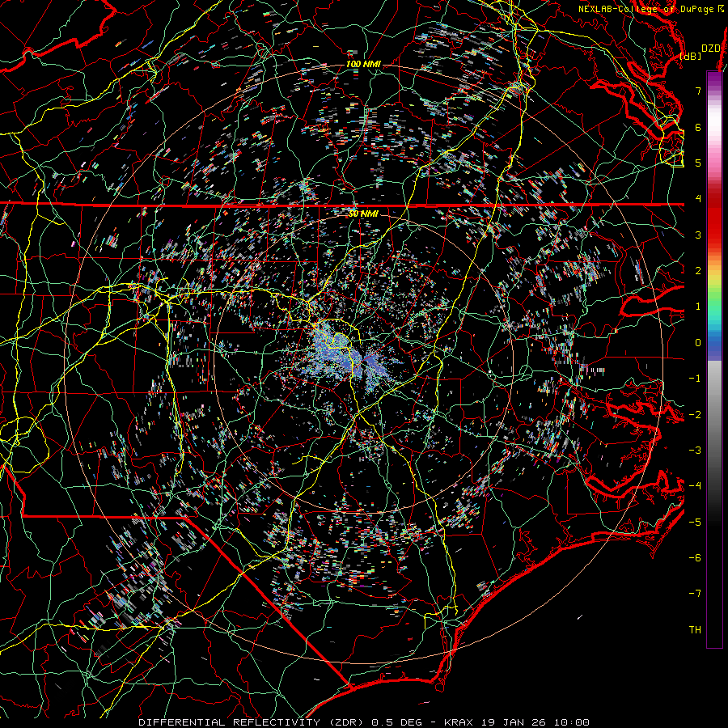Click the 0 value on color scale
This screenshot has height=728, width=728.
(x=698, y=343)
